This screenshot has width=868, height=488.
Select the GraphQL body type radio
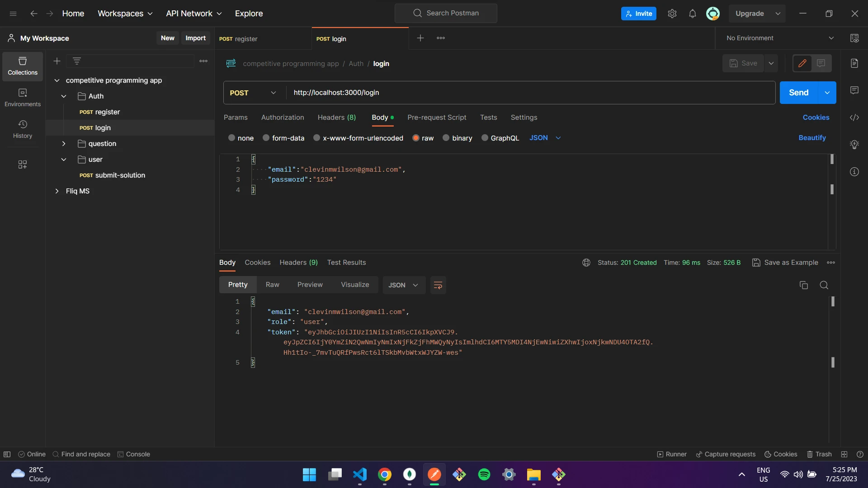(485, 138)
